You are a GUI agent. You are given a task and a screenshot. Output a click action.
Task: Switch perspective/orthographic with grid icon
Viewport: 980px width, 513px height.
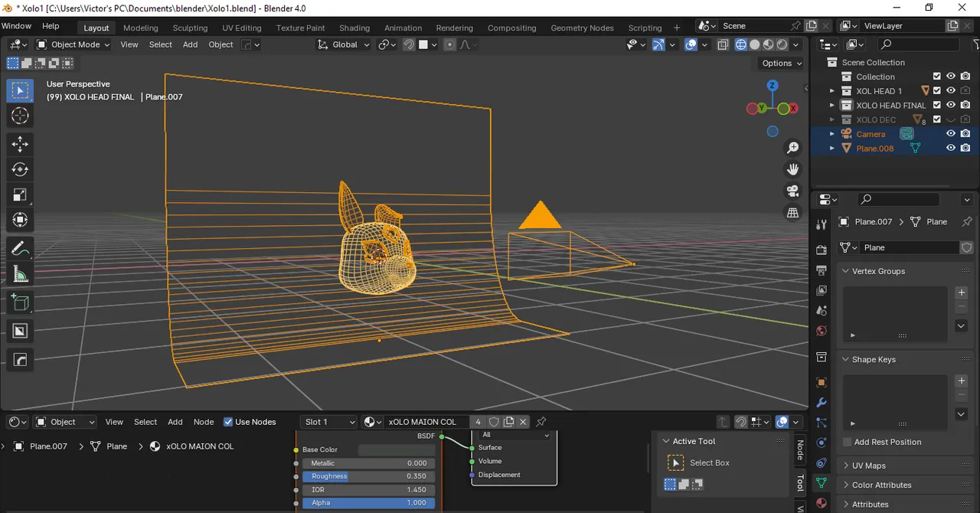pyautogui.click(x=793, y=212)
